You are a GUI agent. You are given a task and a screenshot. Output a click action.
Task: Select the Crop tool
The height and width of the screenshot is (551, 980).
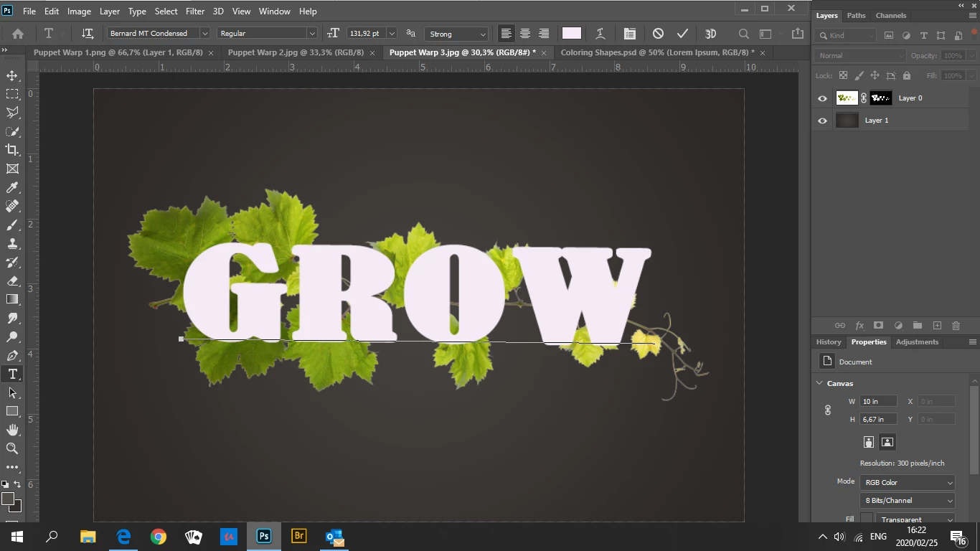tap(12, 150)
